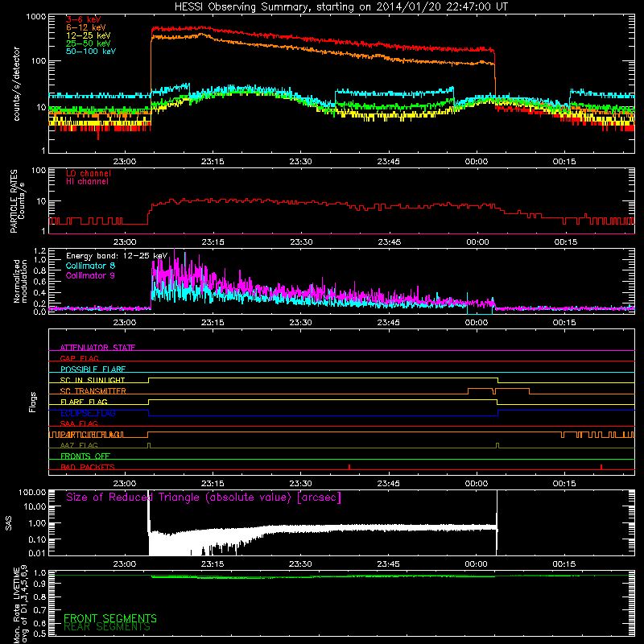Select the LO channel legend text
This screenshot has height=644, width=644.
(89, 173)
